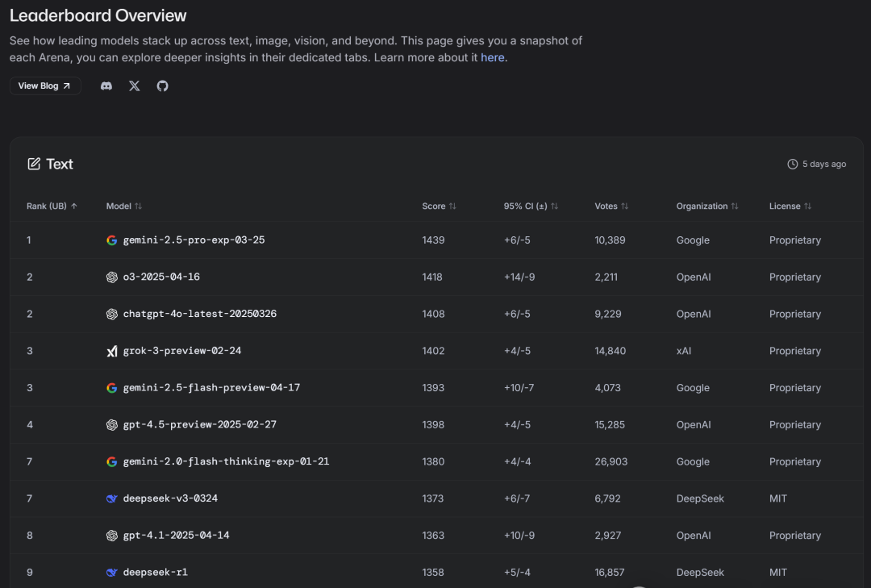Open the X (Twitter) icon link
This screenshot has height=588, width=871.
click(x=135, y=85)
